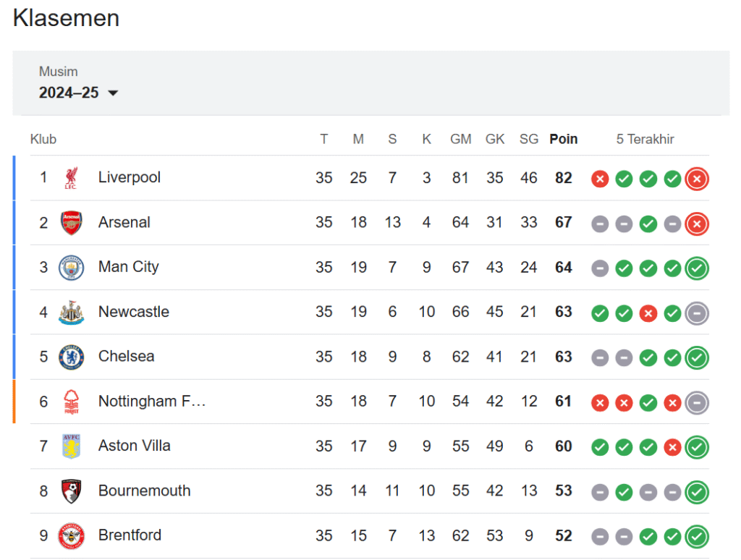The width and height of the screenshot is (741, 560).
Task: Select the Aston Villa table row
Action: [370, 446]
